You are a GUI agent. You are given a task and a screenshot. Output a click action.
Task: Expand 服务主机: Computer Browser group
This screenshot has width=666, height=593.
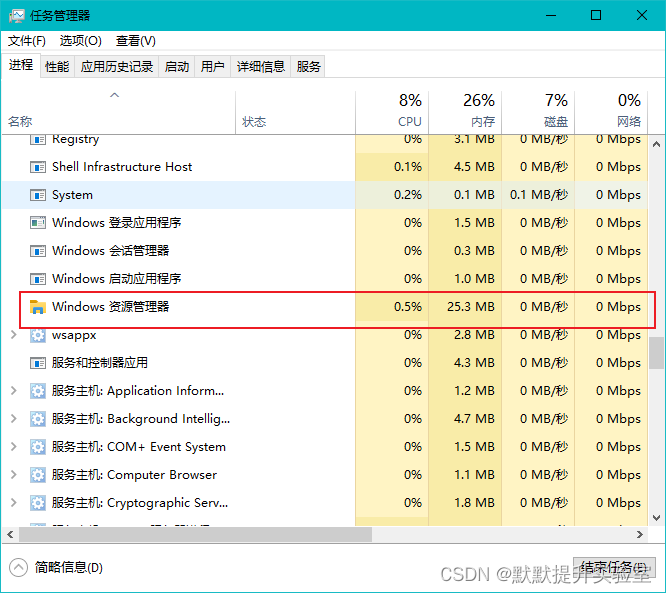14,474
